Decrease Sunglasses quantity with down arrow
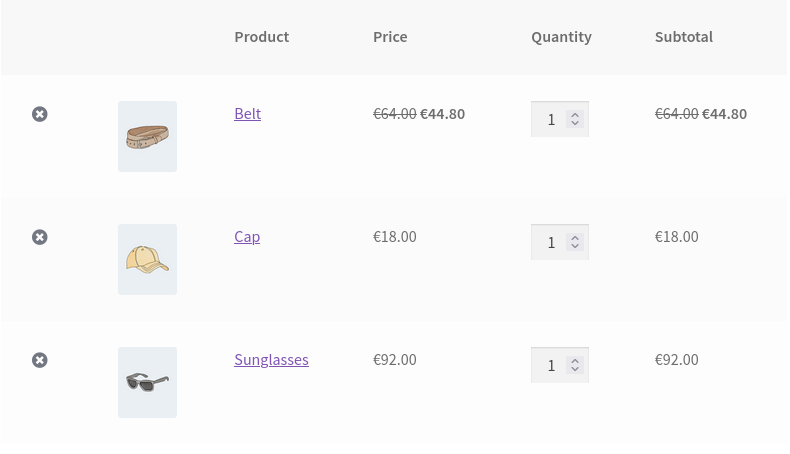Screen dimensions: 790x454 tap(575, 369)
